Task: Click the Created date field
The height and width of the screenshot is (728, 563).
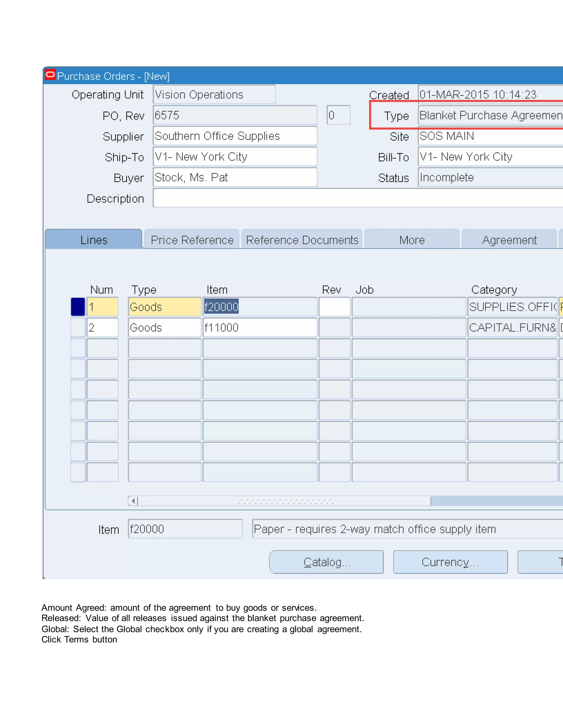Action: pos(491,95)
